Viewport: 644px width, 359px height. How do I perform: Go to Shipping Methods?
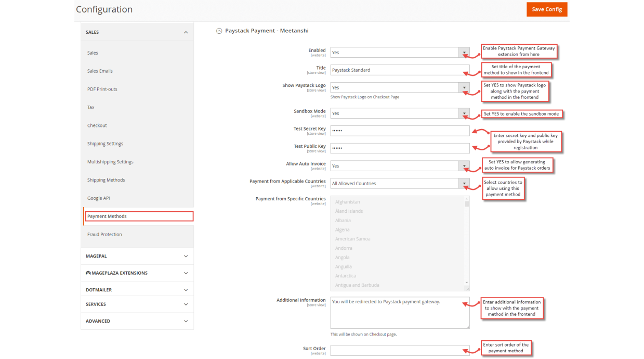point(106,181)
